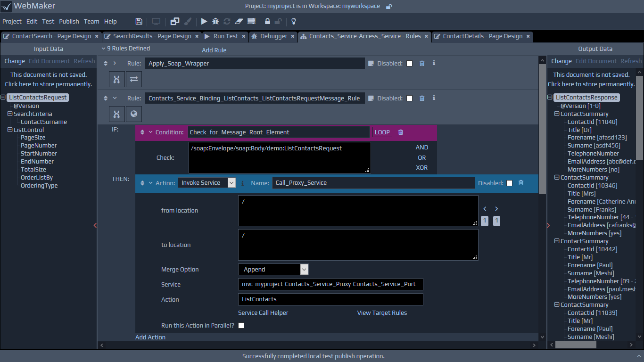Delete the Call_Proxy_Service action
This screenshot has height=362, width=644.
[521, 183]
